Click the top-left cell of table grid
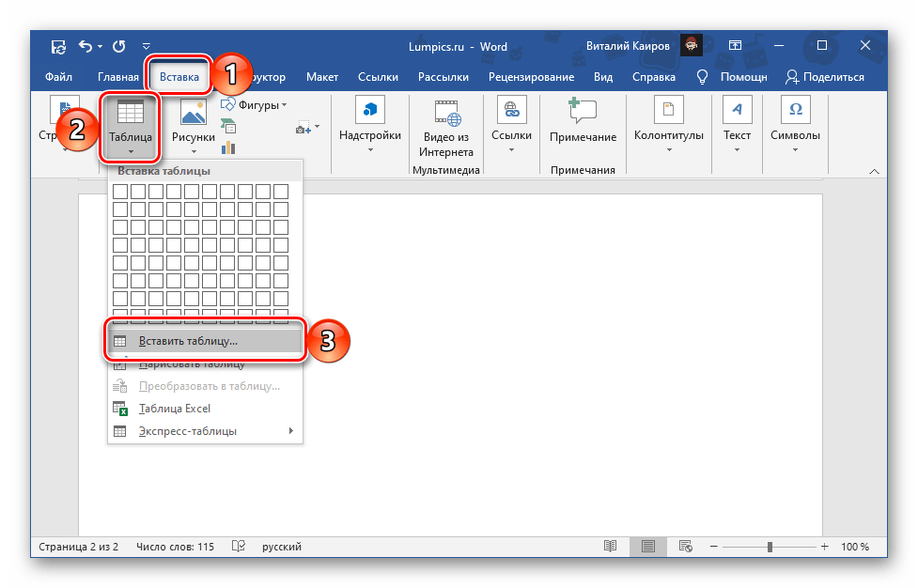 (x=119, y=192)
